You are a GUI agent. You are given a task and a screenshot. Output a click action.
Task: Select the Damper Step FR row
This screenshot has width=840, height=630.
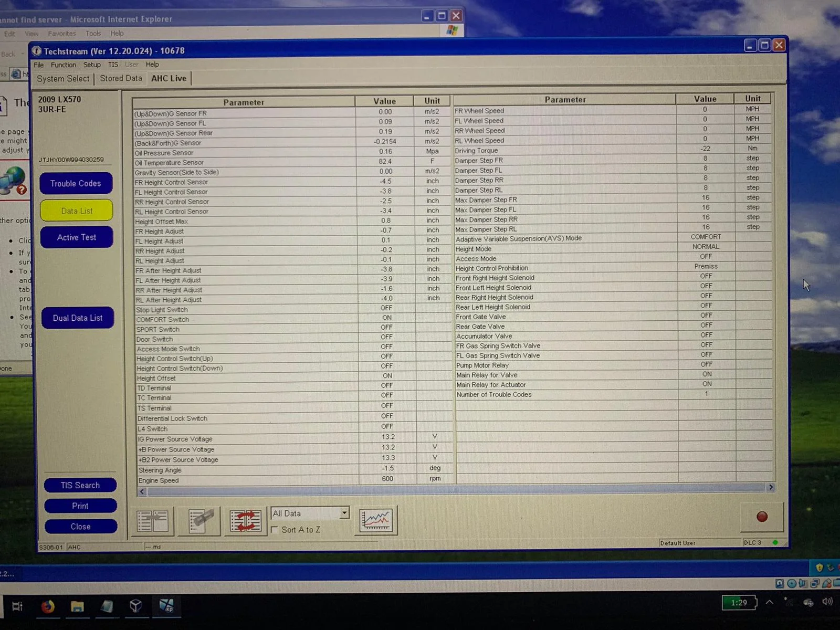pos(613,160)
